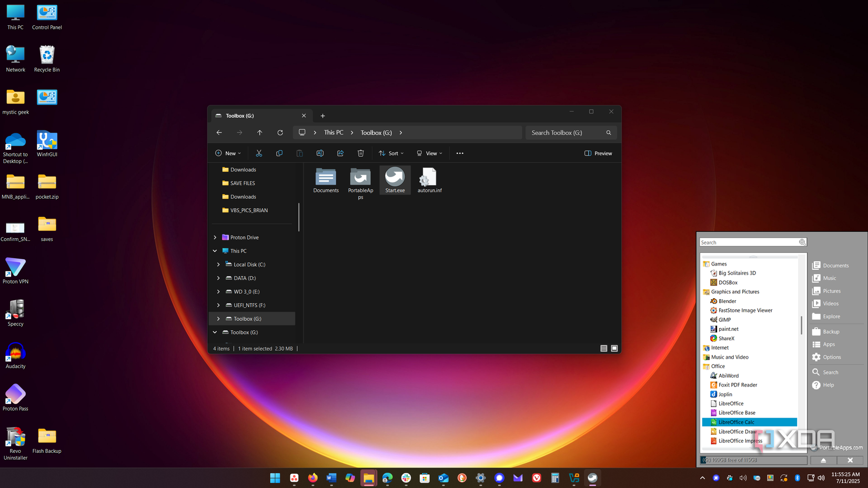
Task: Open the Calculator from taskbar
Action: coord(555,478)
